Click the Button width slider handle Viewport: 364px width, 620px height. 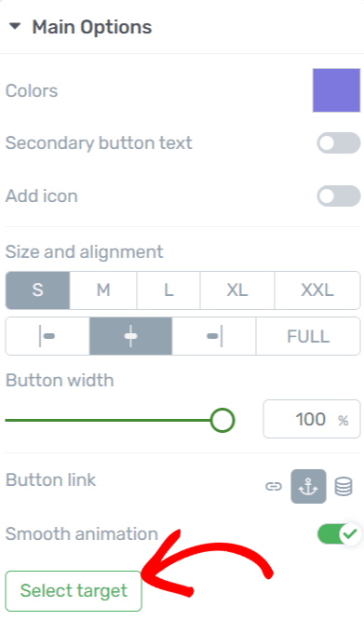[222, 420]
